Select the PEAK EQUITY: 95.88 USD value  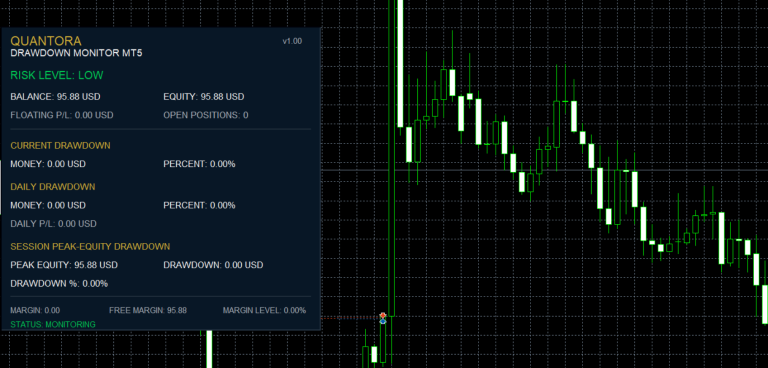[x=64, y=265]
